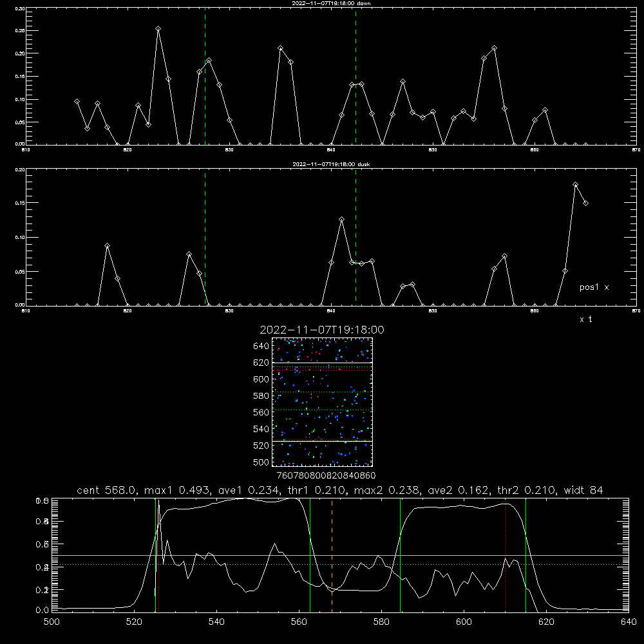Click the 'ave2 0.162' value in the stats line
This screenshot has width=644, height=644.
(457, 490)
